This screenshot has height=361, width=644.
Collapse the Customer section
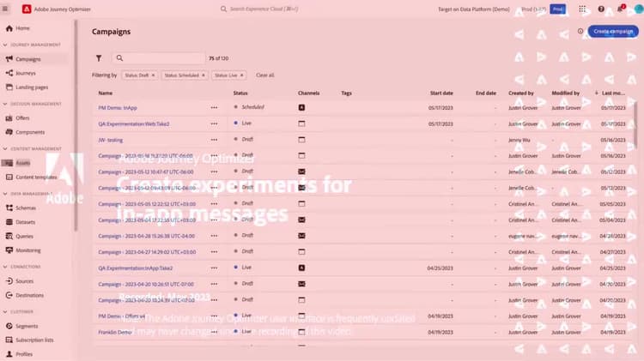(5, 312)
